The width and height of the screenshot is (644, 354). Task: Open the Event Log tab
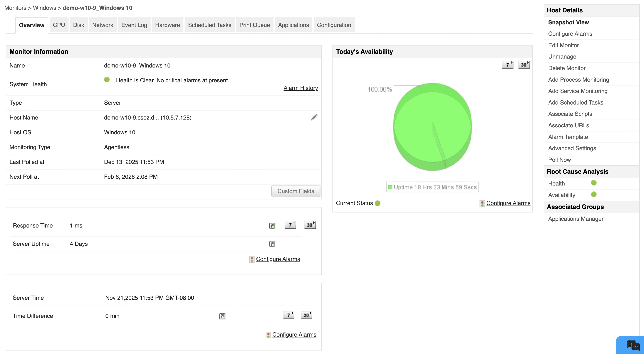pos(134,25)
